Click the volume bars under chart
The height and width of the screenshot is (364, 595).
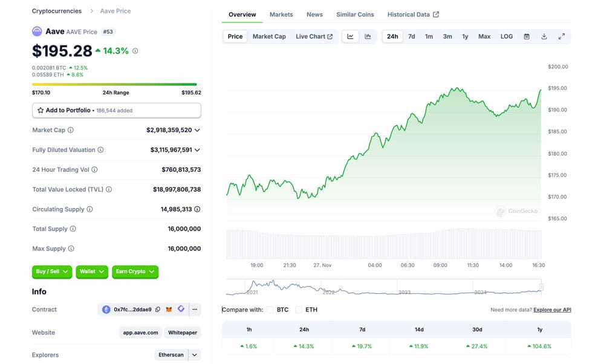pos(383,244)
